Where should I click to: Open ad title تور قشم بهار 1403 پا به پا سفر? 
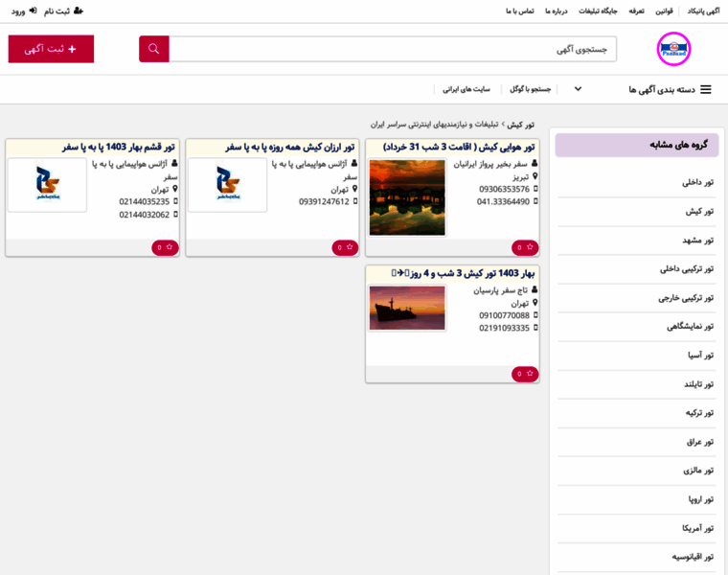point(119,148)
